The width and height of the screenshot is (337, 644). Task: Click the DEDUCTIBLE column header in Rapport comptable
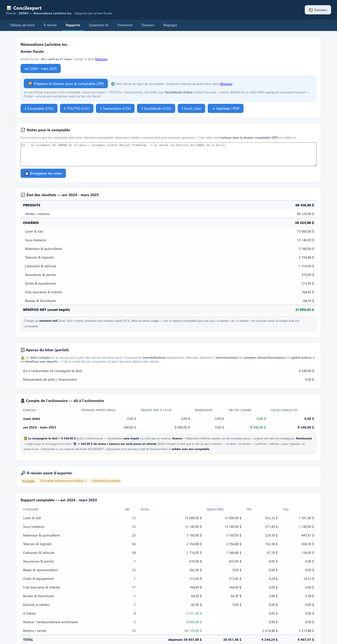click(215, 510)
